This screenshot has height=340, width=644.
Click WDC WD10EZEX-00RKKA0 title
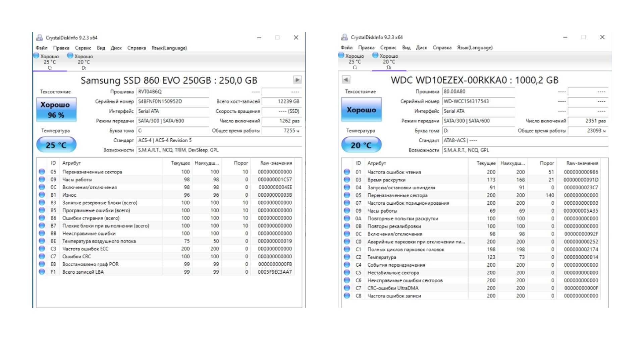click(x=475, y=80)
